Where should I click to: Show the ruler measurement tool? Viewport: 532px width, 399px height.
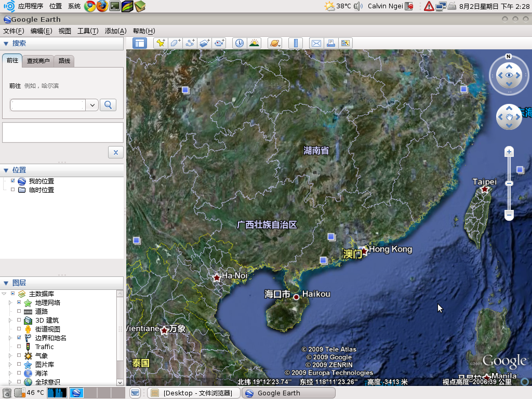point(296,43)
